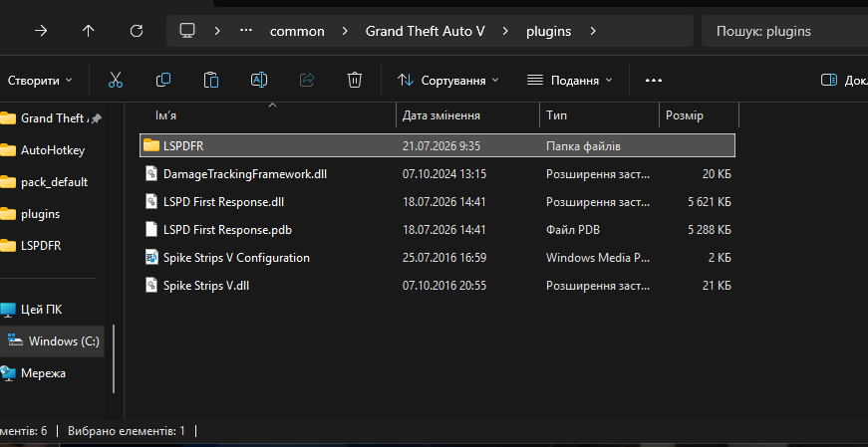The image size is (868, 447).
Task: Click the DamageTrackingFramework.dll file icon
Action: click(x=151, y=173)
